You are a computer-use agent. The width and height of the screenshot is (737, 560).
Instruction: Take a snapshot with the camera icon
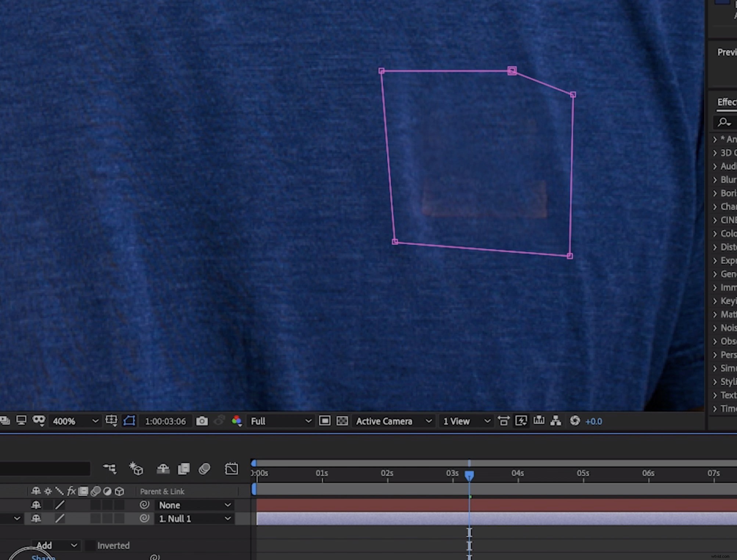tap(202, 421)
